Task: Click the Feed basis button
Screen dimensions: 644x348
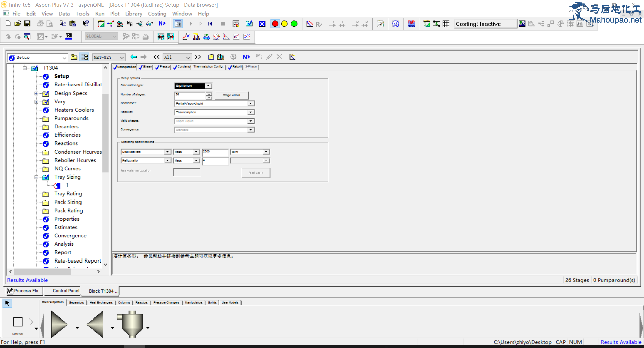Action: click(x=256, y=173)
